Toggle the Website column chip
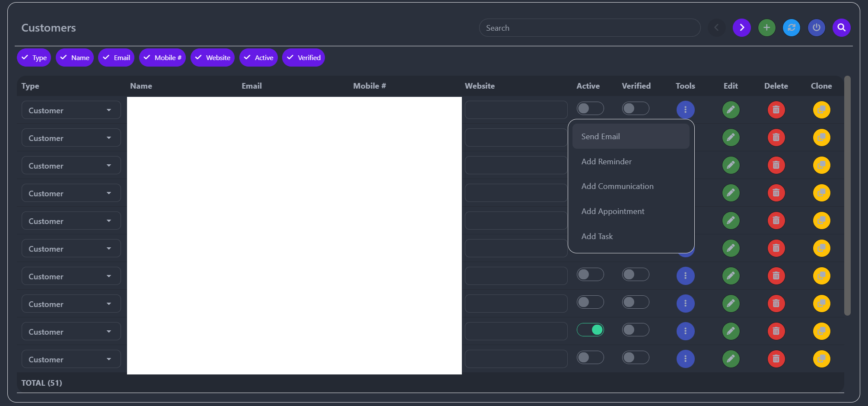This screenshot has width=868, height=406. pos(213,58)
